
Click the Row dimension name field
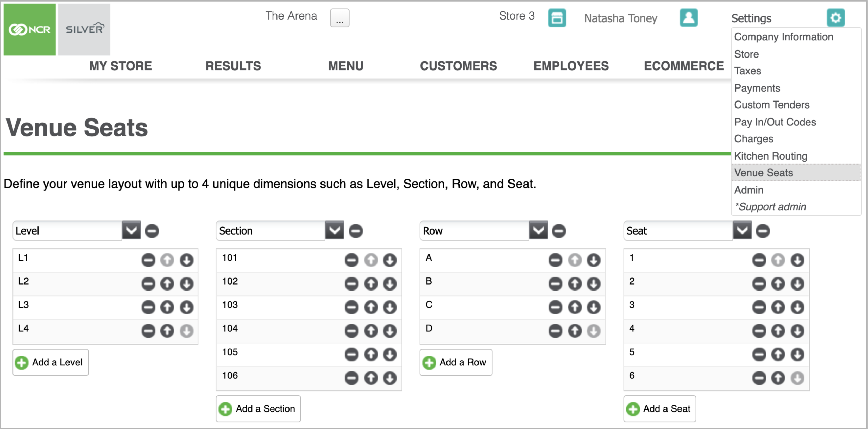(x=474, y=231)
